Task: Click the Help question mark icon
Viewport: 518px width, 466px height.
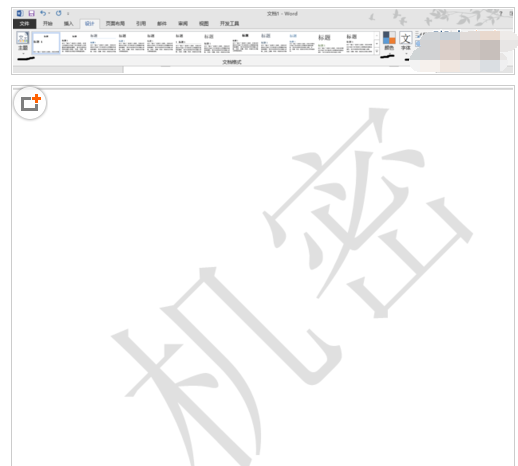Action: (501, 14)
